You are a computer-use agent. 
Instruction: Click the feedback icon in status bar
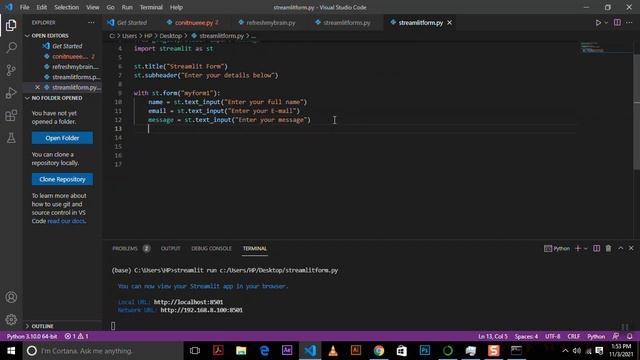(x=616, y=336)
